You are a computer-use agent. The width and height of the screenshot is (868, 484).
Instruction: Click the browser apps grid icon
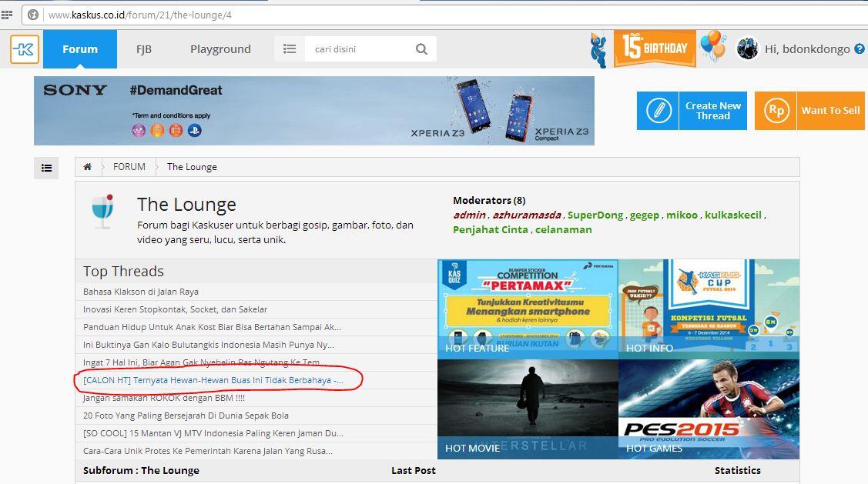point(7,15)
